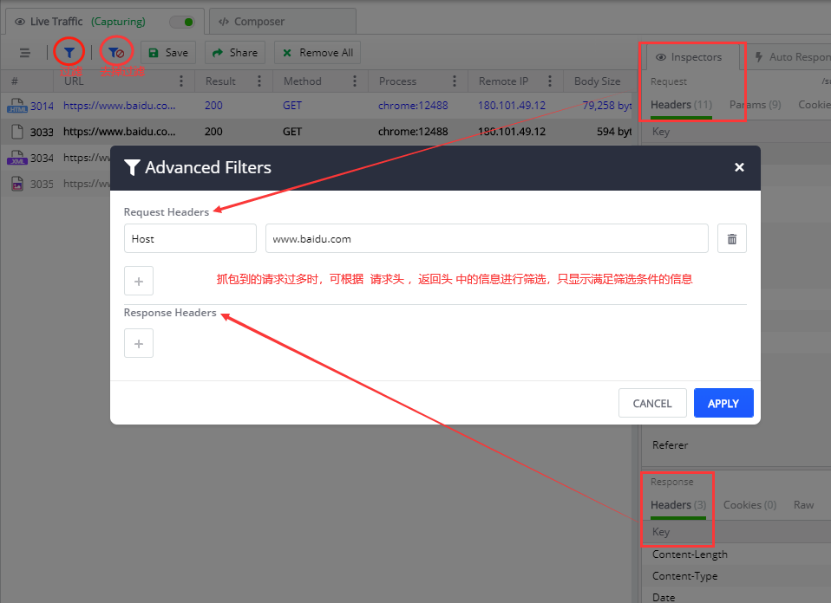Click the APPLY button in Advanced Filters
The image size is (831, 604).
[x=723, y=403]
